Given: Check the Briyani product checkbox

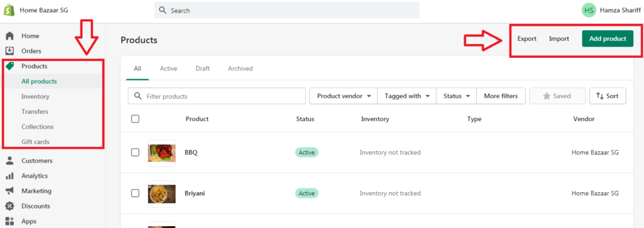Looking at the screenshot, I should click(135, 193).
